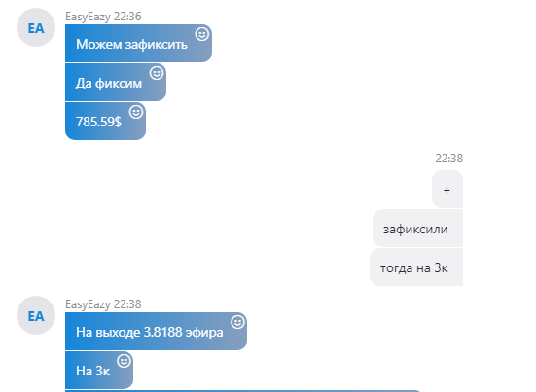This screenshot has height=392, width=536.
Task: Click sender name EasyEazy at 22:38
Action: click(88, 304)
